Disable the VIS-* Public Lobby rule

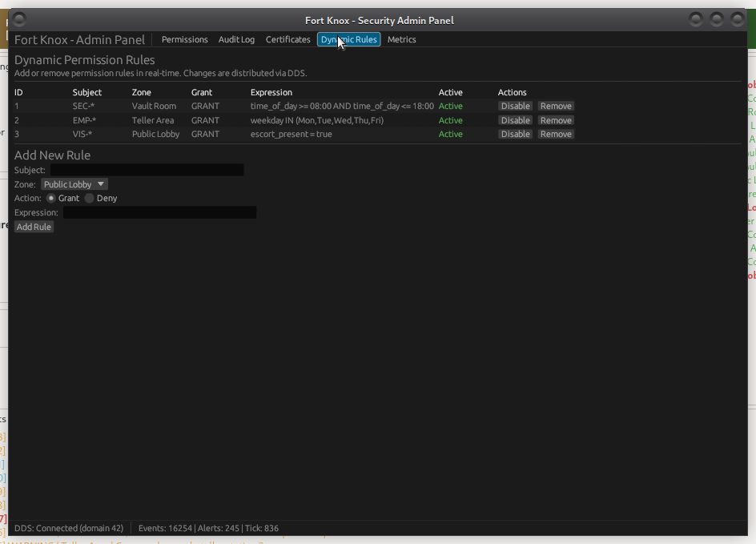point(515,134)
